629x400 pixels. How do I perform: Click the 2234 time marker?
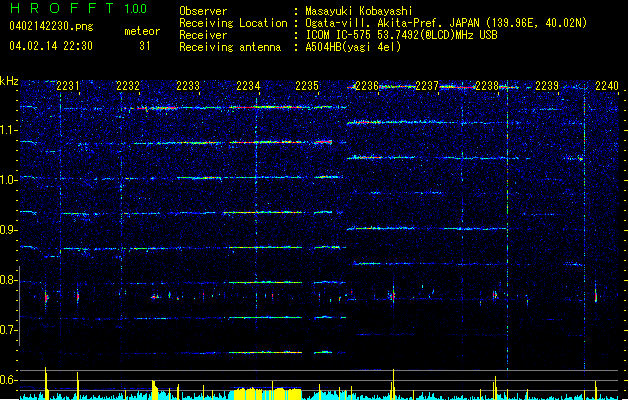(248, 86)
